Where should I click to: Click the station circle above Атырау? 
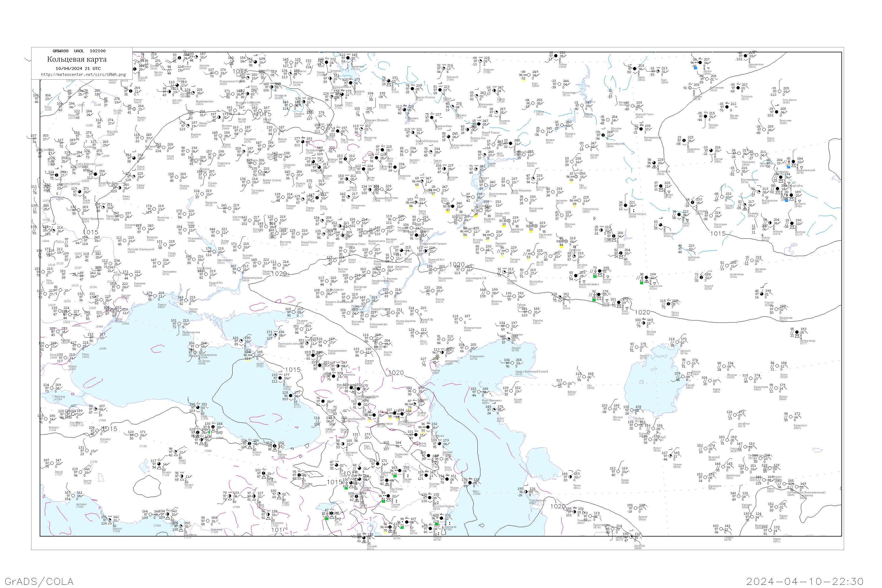coord(509,339)
